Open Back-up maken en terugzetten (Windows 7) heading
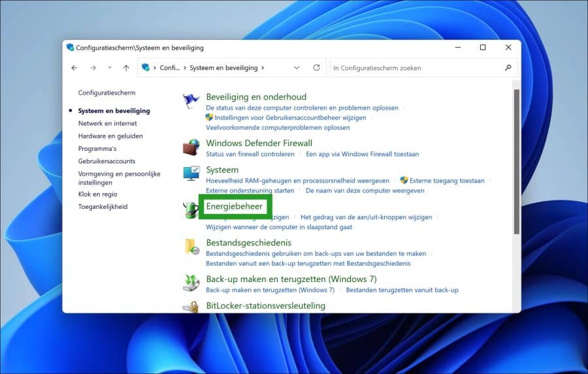The height and width of the screenshot is (374, 588). (x=291, y=279)
